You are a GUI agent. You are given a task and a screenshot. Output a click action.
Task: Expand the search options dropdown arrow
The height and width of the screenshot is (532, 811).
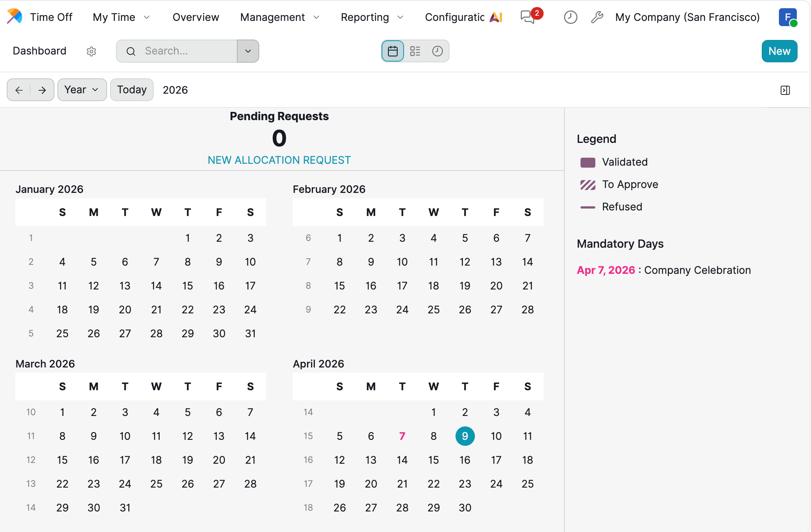[248, 51]
